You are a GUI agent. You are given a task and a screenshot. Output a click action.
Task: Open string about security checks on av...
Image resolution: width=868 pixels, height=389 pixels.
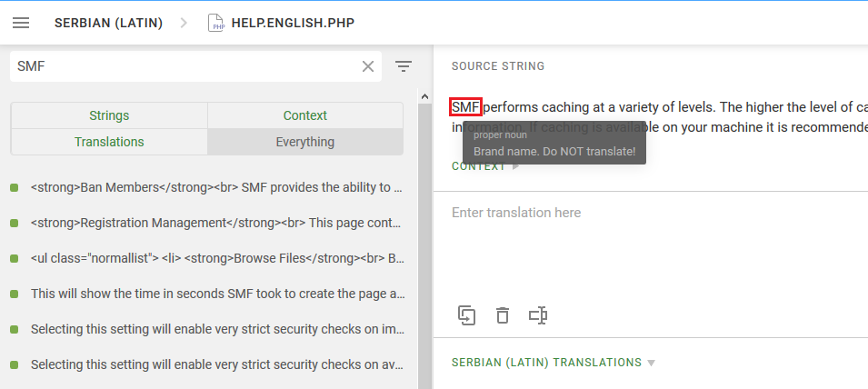coord(216,364)
